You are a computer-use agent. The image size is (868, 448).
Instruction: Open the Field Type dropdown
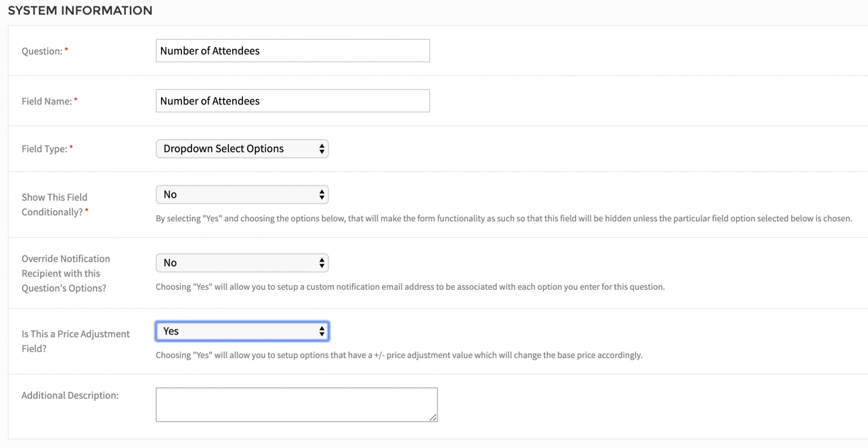pyautogui.click(x=242, y=149)
